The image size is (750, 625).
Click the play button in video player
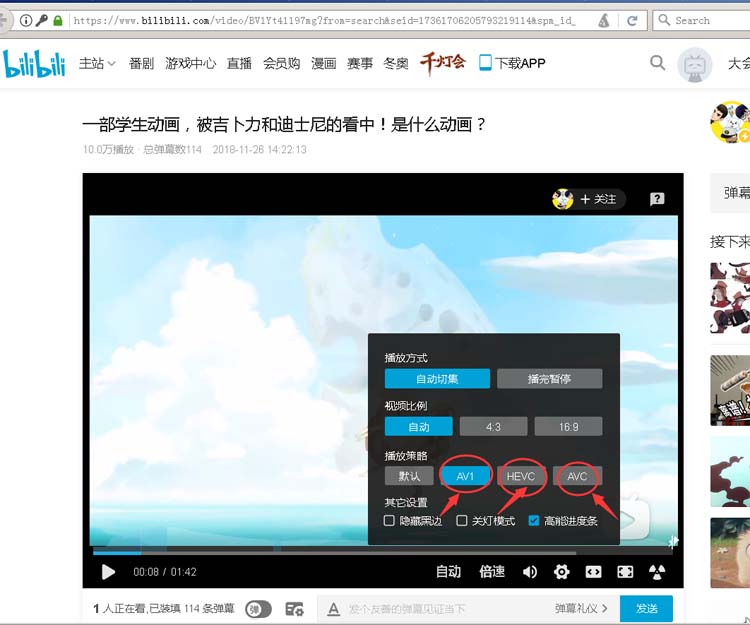pyautogui.click(x=108, y=572)
